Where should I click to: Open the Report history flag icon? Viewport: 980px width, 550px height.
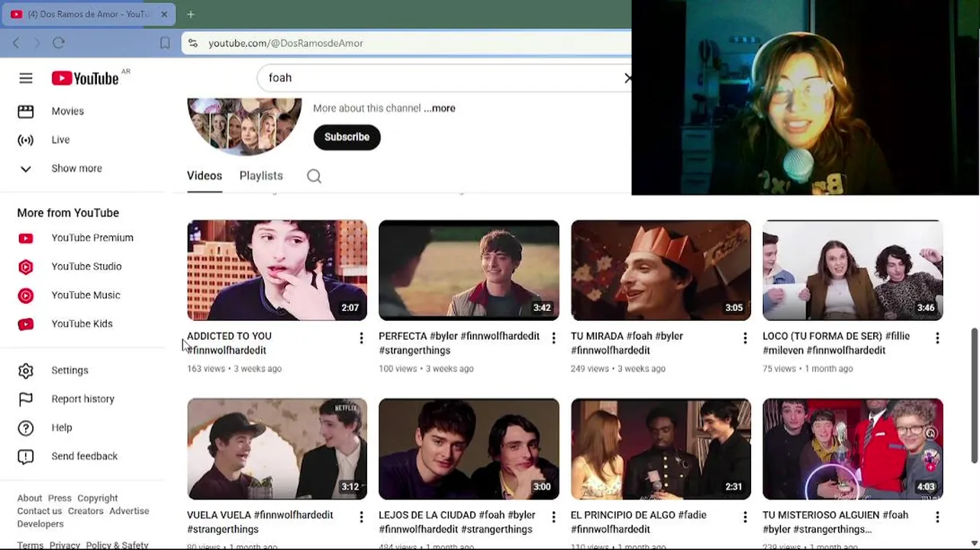[x=26, y=399]
